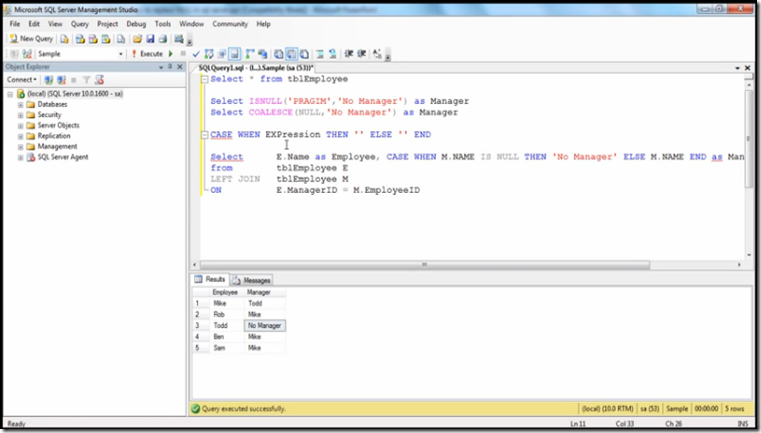This screenshot has width=761, height=433.
Task: Expand the Replication folder
Action: click(20, 136)
